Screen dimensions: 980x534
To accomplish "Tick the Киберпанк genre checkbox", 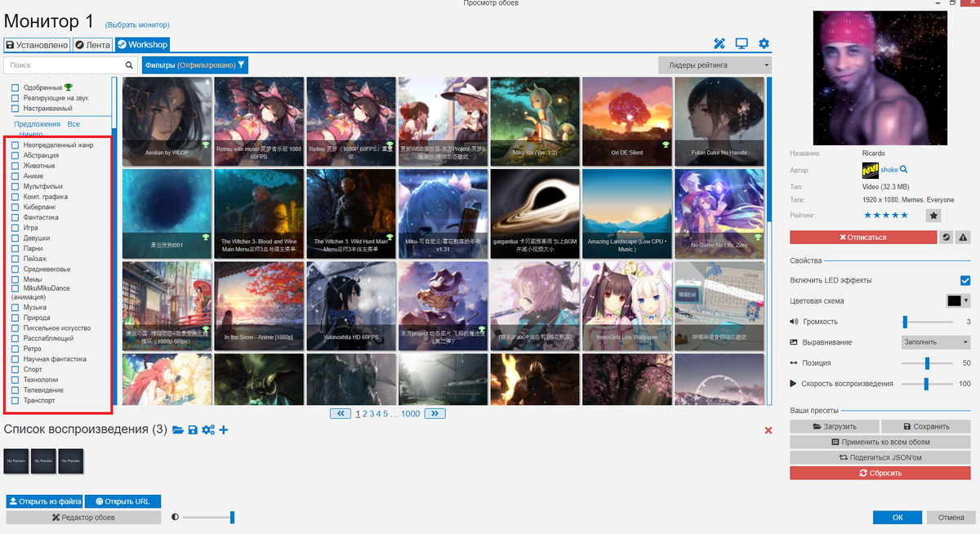I will point(16,207).
